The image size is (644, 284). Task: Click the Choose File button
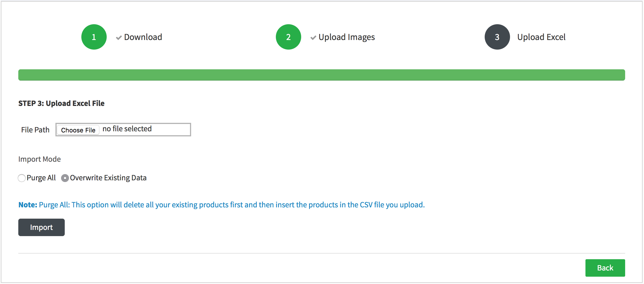[x=78, y=130]
